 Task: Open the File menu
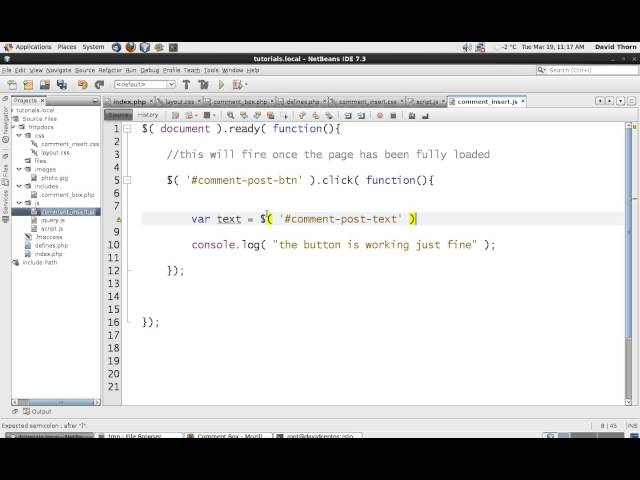coord(7,70)
